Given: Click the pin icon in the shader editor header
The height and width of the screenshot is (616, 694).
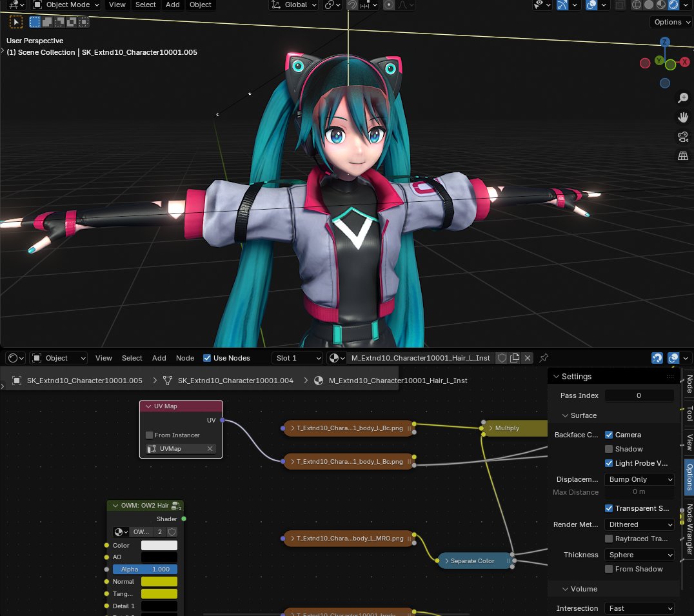Looking at the screenshot, I should coord(543,358).
